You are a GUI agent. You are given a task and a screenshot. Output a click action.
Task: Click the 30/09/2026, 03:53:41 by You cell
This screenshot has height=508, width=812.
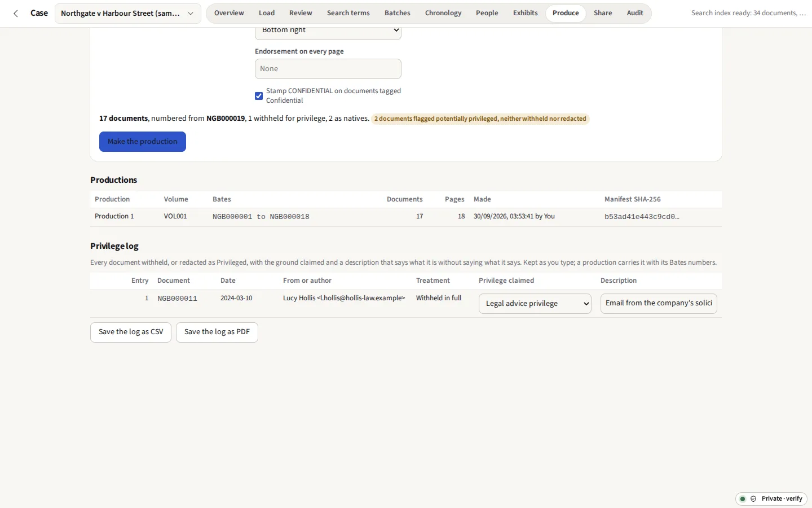click(x=514, y=216)
